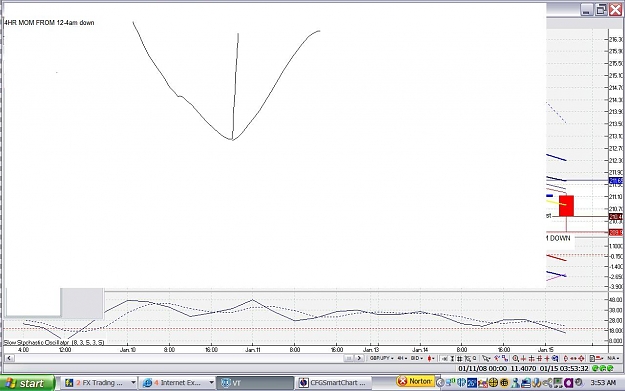Click the Slow Stochastic Oscillator label
Viewport: 625px width, 391px height.
point(54,342)
